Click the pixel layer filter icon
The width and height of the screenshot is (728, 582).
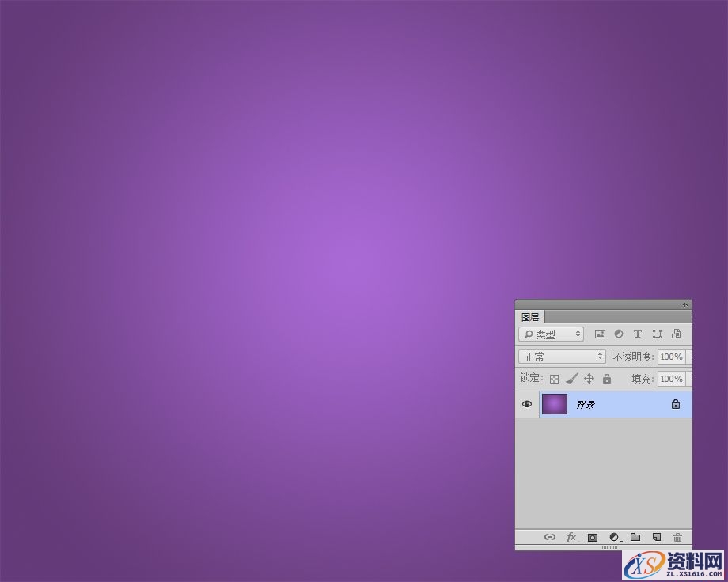pos(600,334)
